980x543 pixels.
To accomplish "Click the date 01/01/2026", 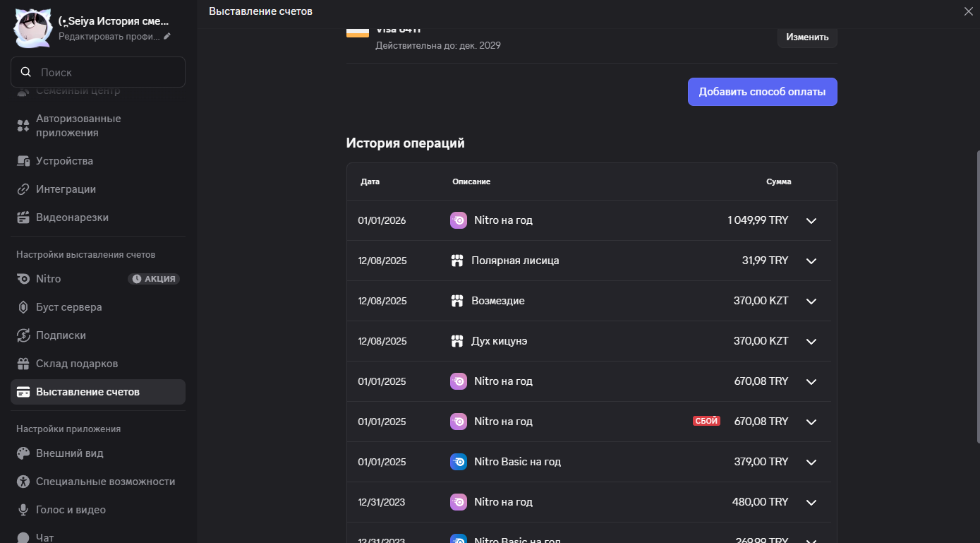I will click(x=382, y=220).
